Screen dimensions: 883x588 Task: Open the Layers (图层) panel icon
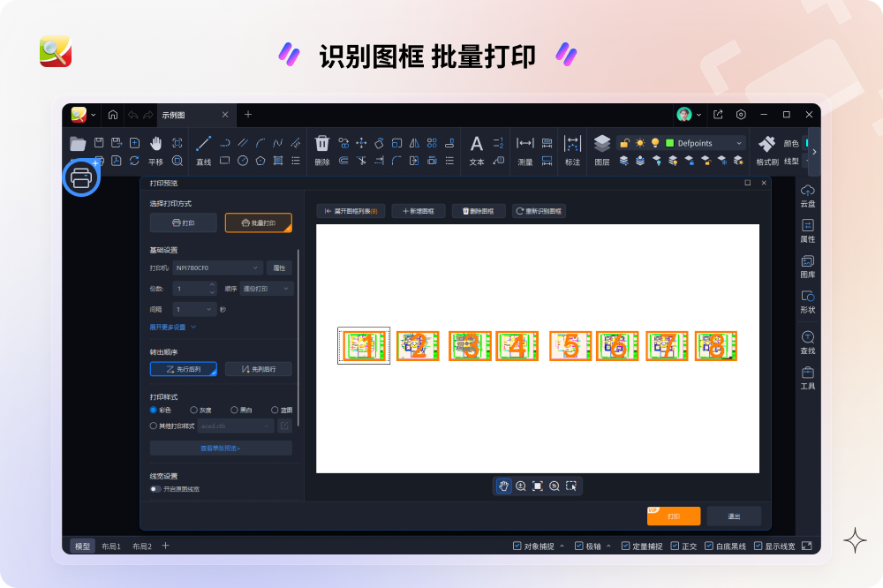pyautogui.click(x=602, y=142)
